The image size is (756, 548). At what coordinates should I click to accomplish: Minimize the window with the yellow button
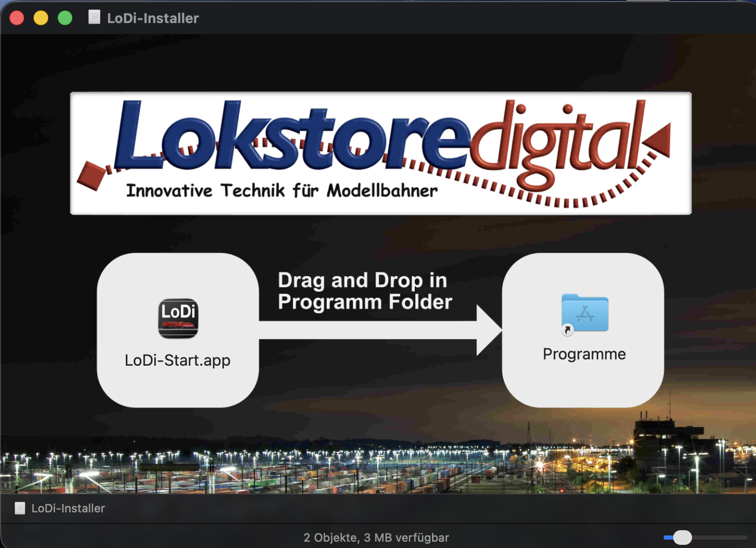tap(41, 18)
